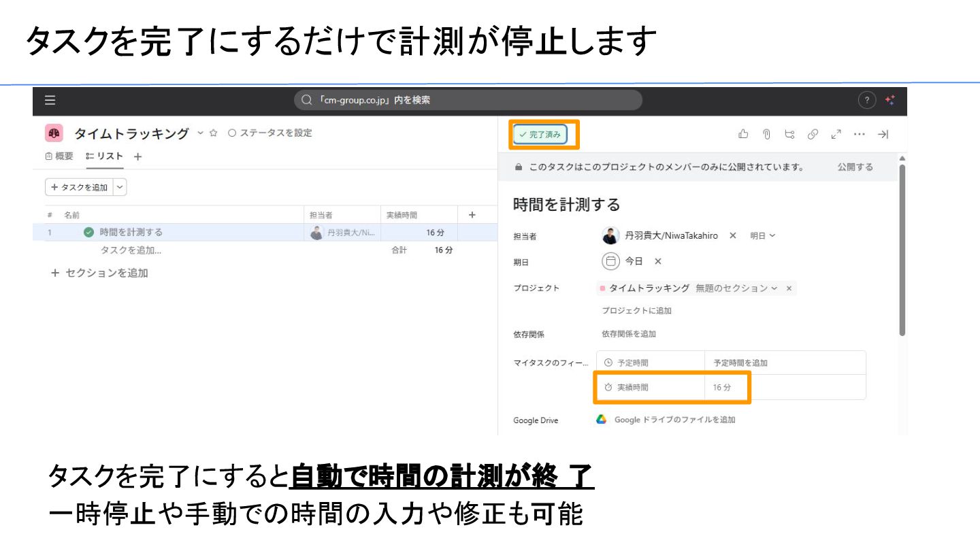Click the 実績時間 stopwatch icon
980x551 pixels.
tap(608, 387)
